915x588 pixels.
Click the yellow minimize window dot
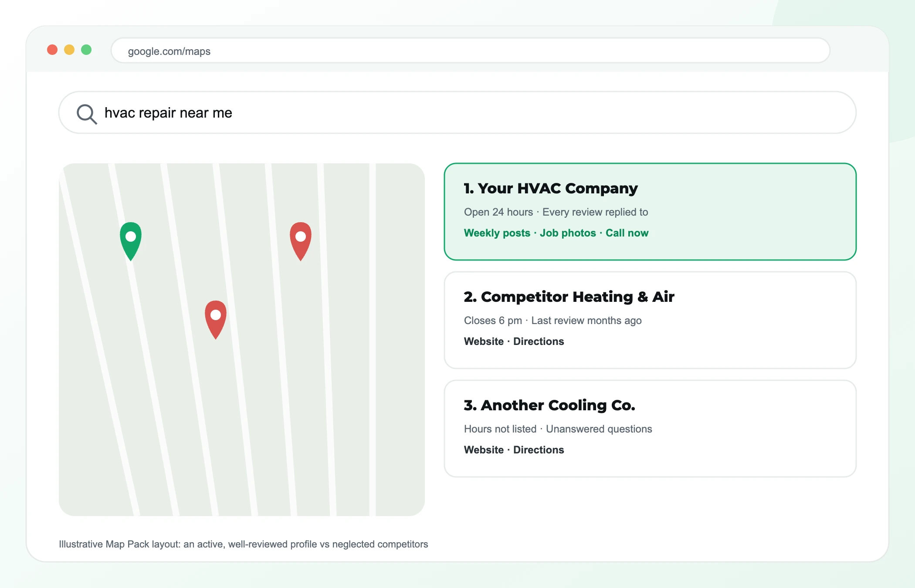point(69,50)
